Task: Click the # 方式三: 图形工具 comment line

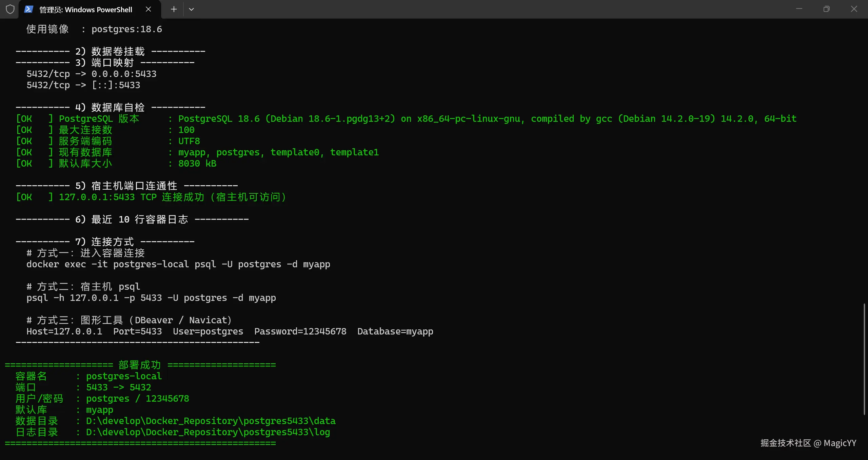Action: click(129, 320)
